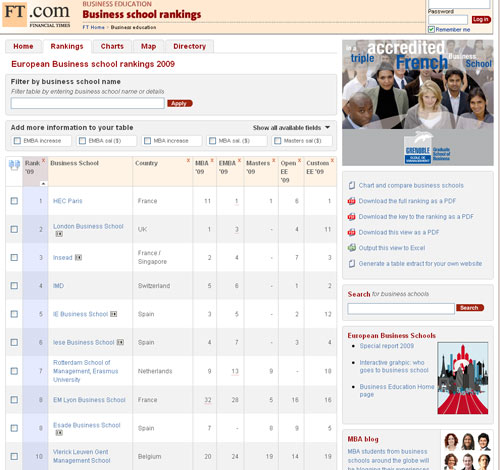Image resolution: width=500 pixels, height=470 pixels.
Task: Click the Search button for business schools
Action: [x=470, y=308]
